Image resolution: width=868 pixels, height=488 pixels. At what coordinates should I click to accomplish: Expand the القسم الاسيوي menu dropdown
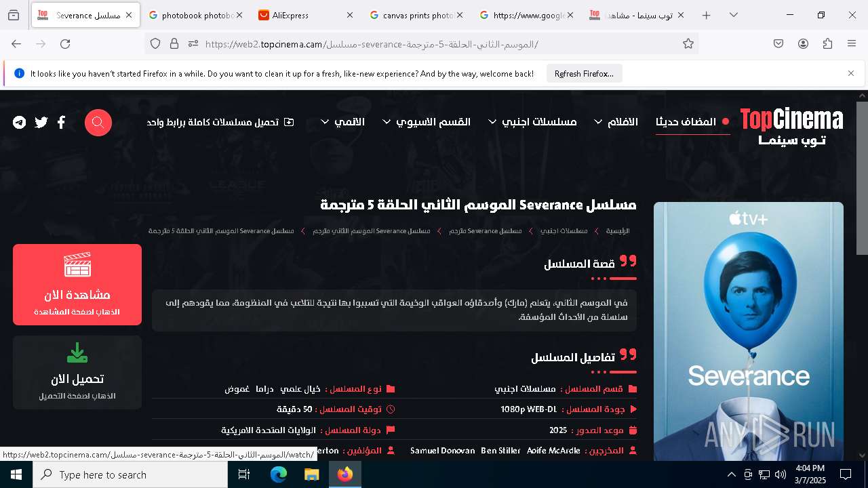pyautogui.click(x=427, y=122)
